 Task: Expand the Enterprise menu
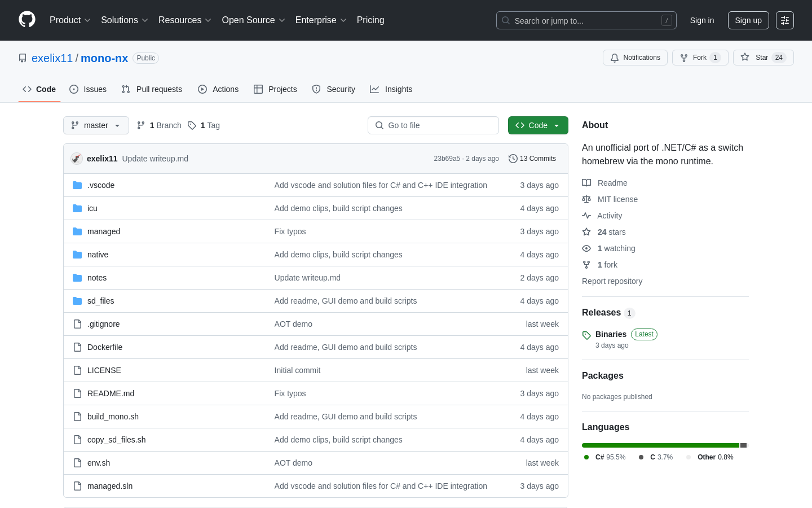pos(321,20)
